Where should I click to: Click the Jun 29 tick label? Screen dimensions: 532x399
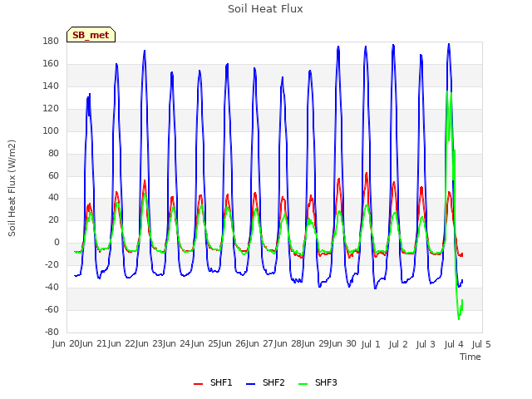pos(315,344)
